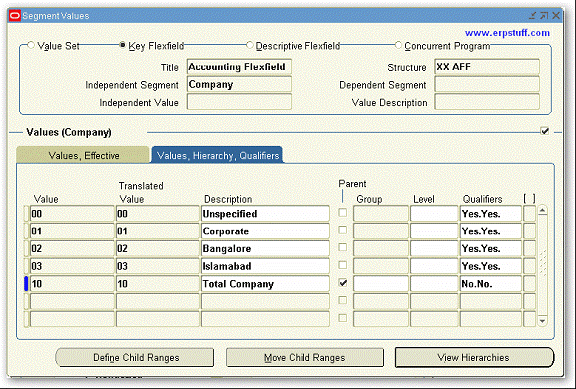Maximize the Segment Values window
Screen dimensions: 576x389
pos(544,15)
